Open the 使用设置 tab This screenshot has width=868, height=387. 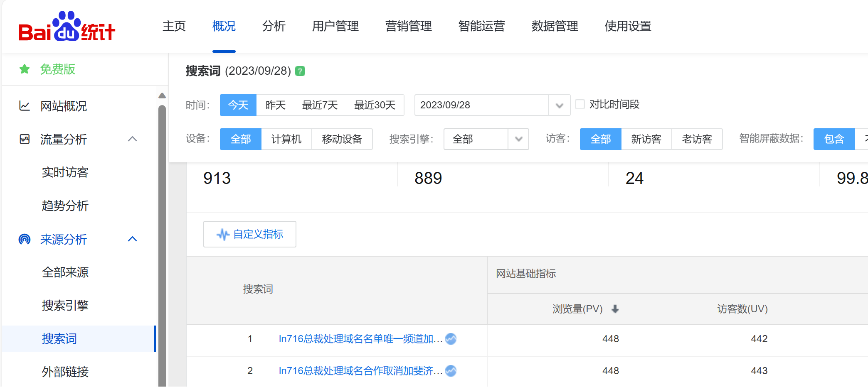628,26
